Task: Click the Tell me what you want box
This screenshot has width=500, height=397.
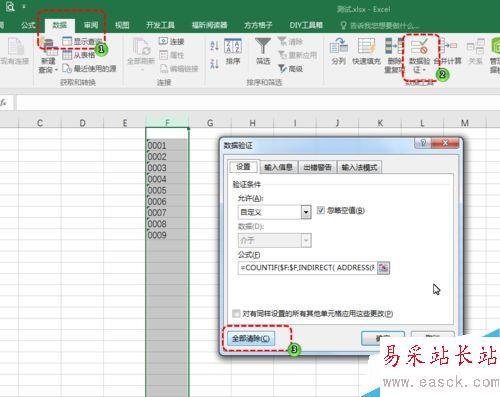Action: click(x=380, y=25)
